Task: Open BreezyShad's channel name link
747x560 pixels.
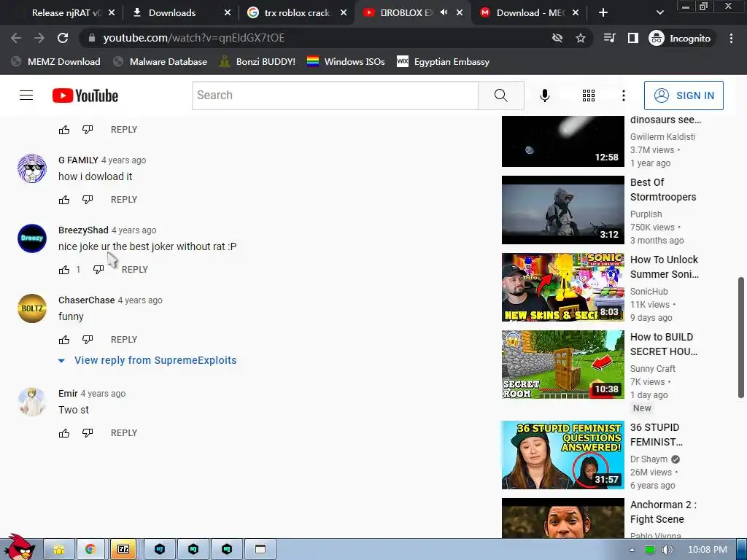Action: (x=83, y=230)
